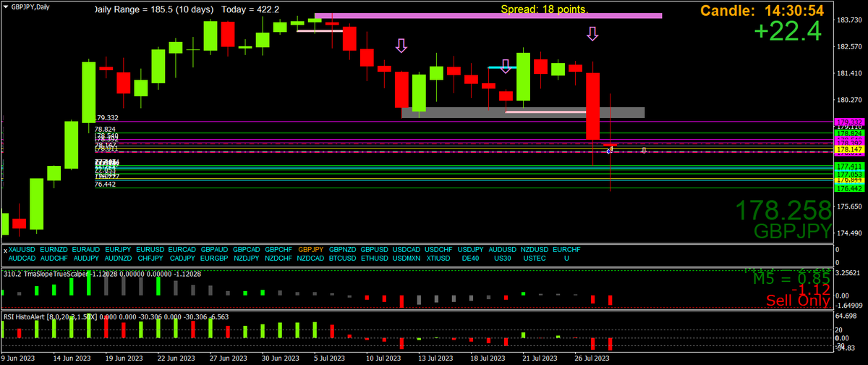Change chart to USDCAD
Screen dimensions: 868x365
tap(407, 249)
